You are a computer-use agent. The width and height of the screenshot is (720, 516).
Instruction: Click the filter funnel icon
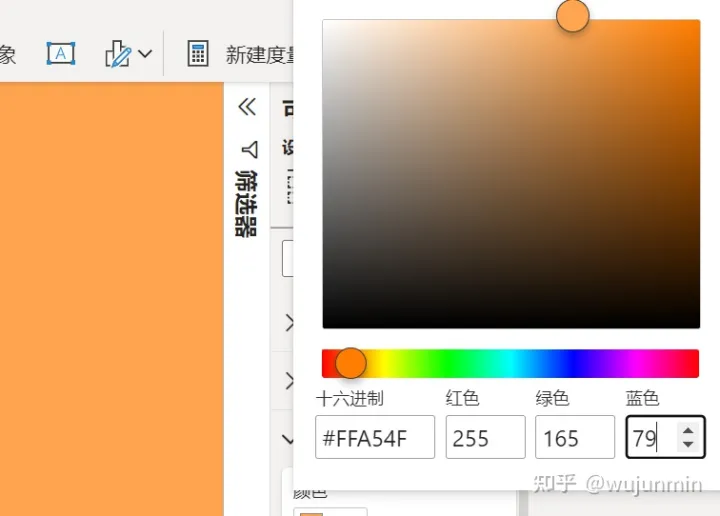click(250, 150)
